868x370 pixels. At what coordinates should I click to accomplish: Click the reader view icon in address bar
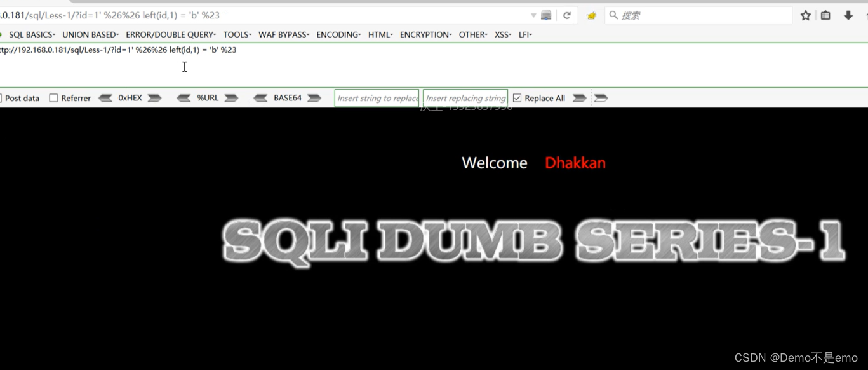click(546, 15)
